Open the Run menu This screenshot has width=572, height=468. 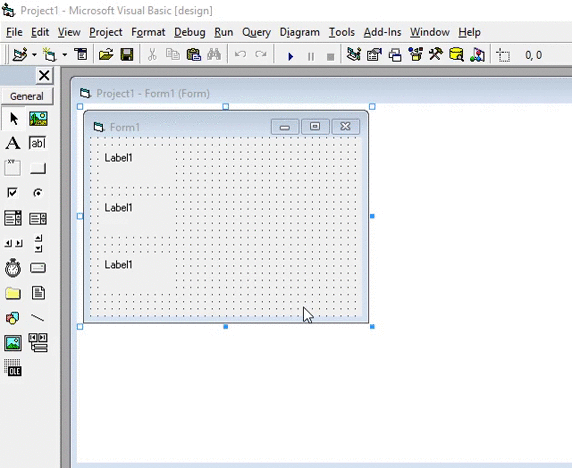(224, 32)
